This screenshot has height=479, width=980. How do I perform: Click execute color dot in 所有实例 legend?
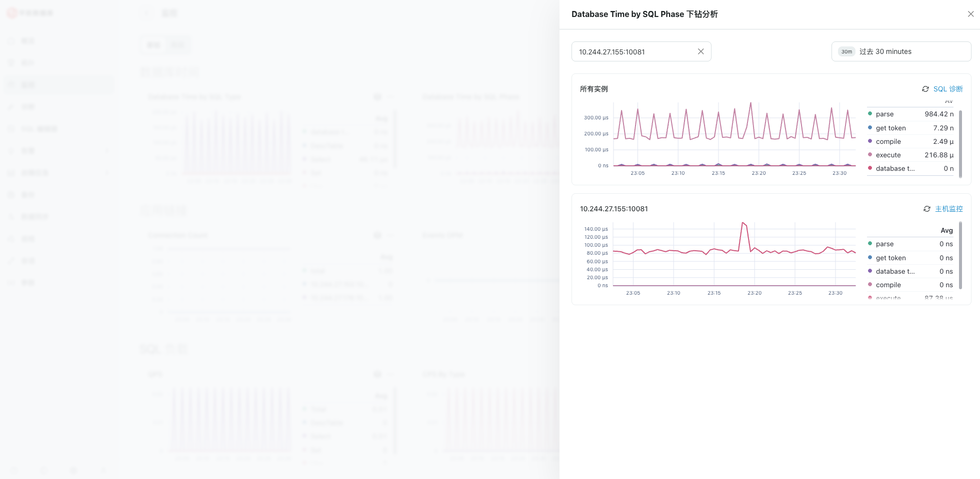click(x=870, y=155)
